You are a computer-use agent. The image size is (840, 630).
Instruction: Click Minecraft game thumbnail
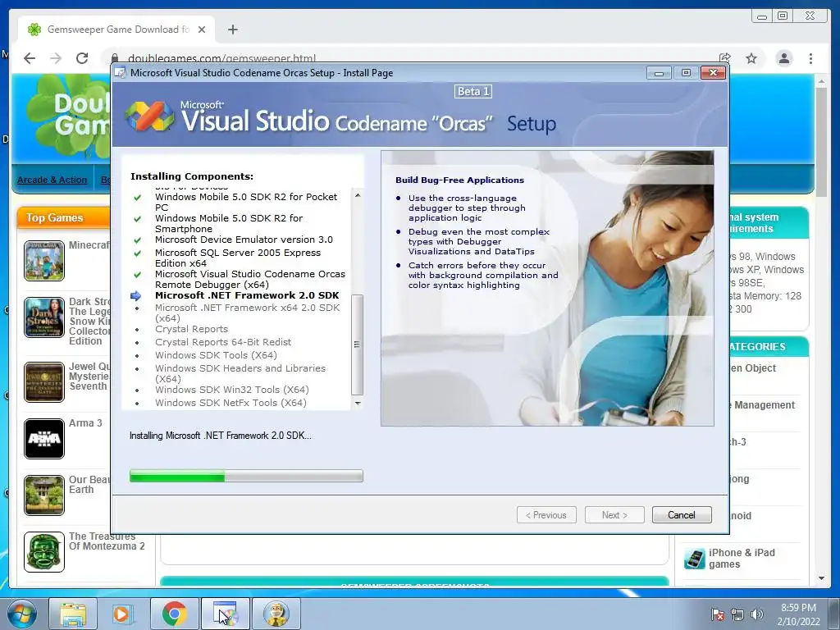[x=44, y=261]
